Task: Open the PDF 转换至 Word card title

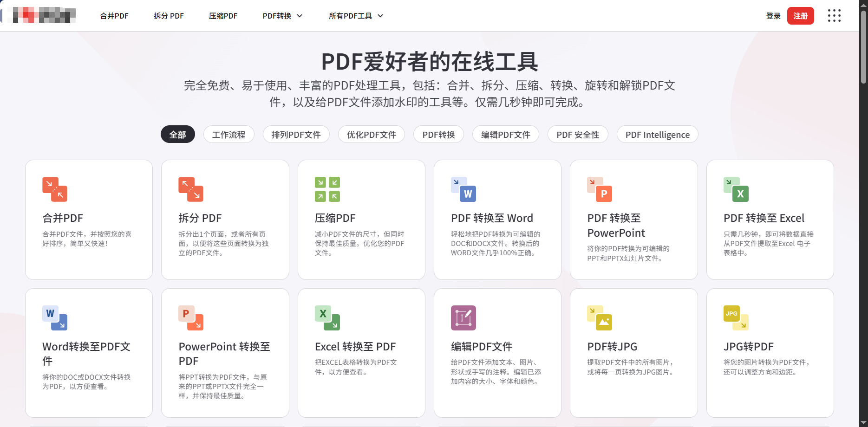Action: tap(492, 218)
